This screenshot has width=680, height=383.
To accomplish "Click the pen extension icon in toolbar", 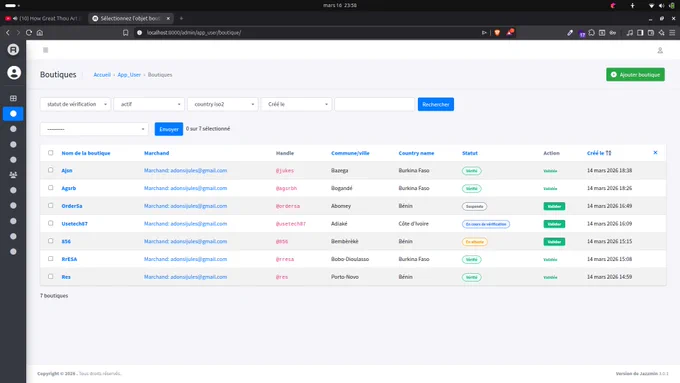I will tap(570, 33).
